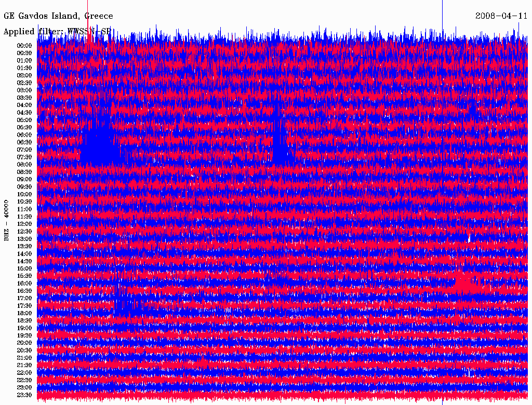Viewport: 532px width, 405px height.
Task: Click the 03:00 time label
Action: pyautogui.click(x=24, y=90)
